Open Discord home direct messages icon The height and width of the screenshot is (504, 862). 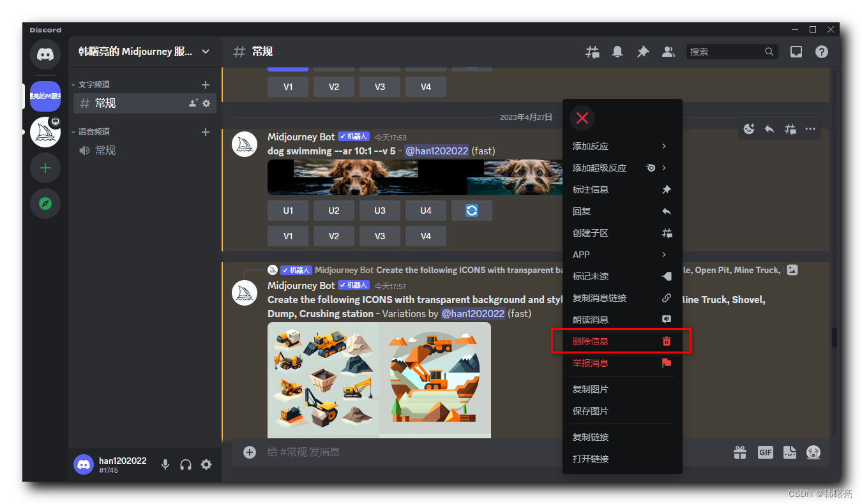point(45,55)
